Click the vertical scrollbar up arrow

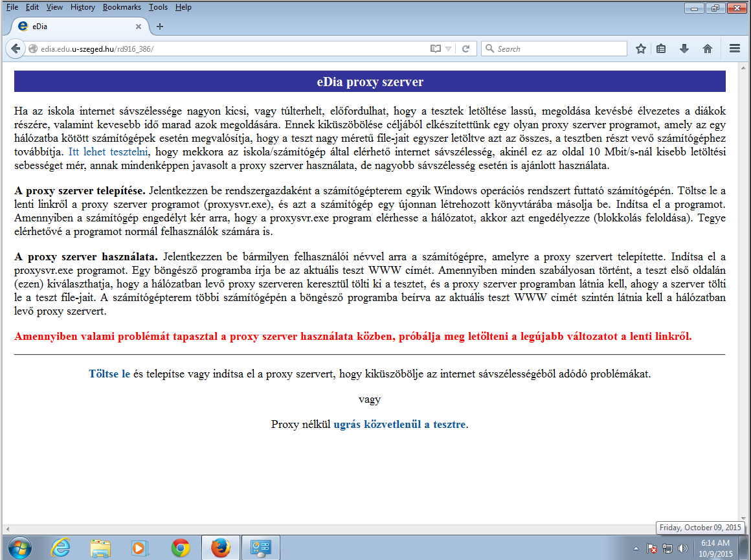click(x=743, y=68)
